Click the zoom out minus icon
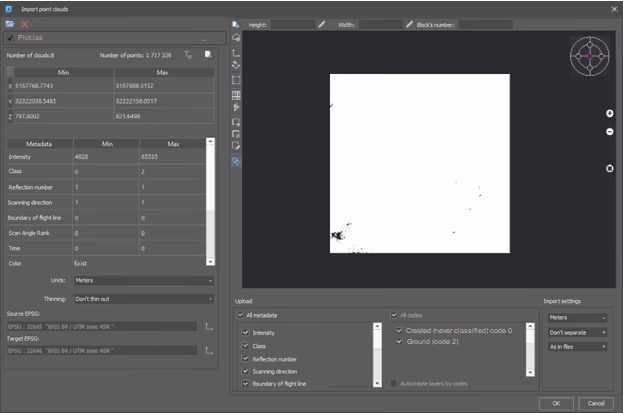The height and width of the screenshot is (414, 623). pos(609,132)
